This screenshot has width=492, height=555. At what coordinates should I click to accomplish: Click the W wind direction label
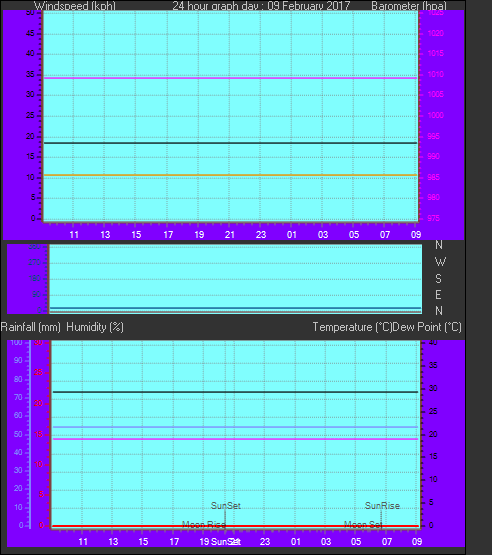tap(440, 262)
